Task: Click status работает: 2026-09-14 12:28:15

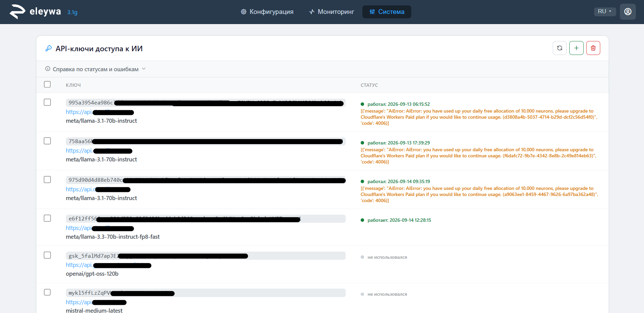Action: pos(399,220)
